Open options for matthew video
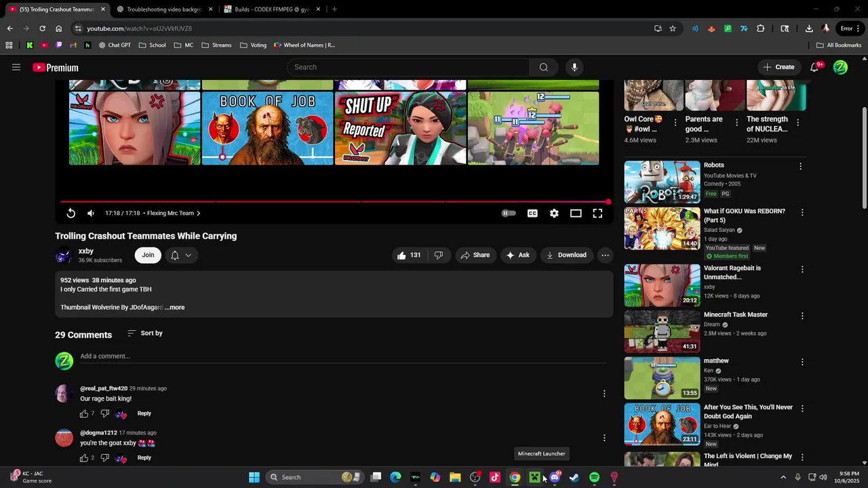The image size is (868, 488). [x=802, y=362]
